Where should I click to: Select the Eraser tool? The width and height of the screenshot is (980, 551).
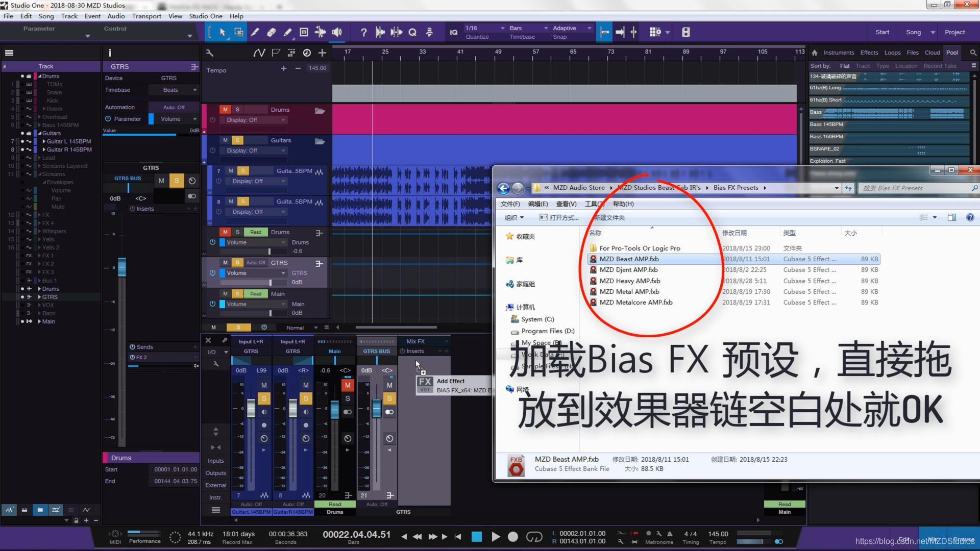pos(271,32)
